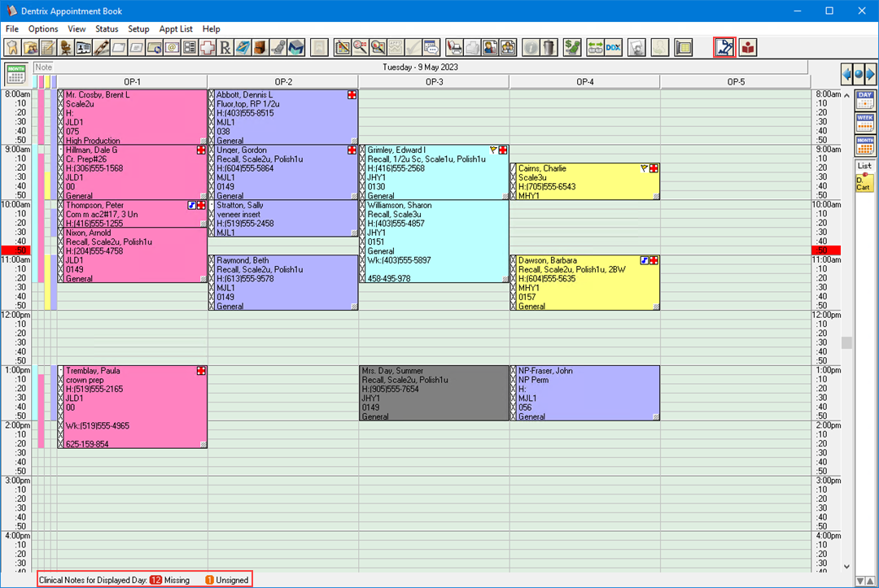The height and width of the screenshot is (588, 879).
Task: Open the month calendar in top-left corner
Action: [15, 73]
